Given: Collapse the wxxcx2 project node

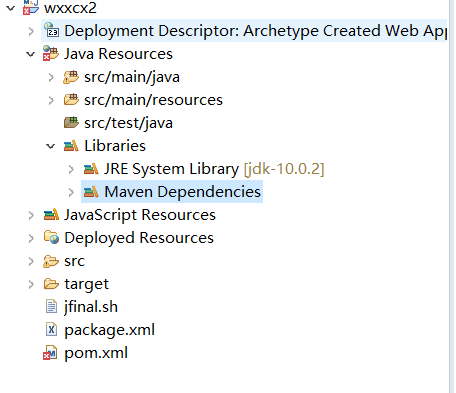Looking at the screenshot, I should tap(11, 8).
